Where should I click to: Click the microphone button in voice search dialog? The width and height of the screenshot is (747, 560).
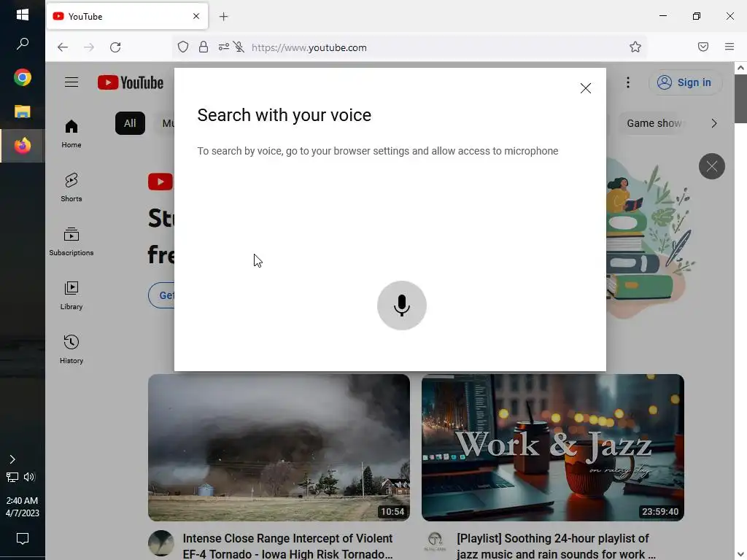(x=402, y=306)
